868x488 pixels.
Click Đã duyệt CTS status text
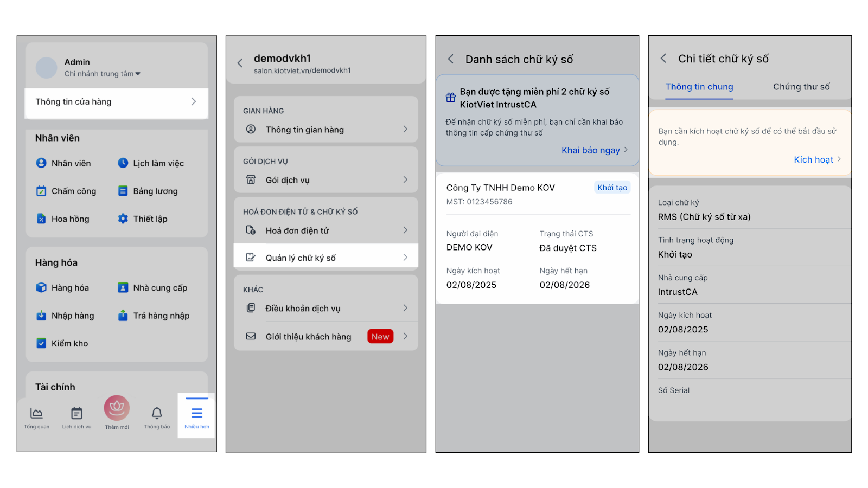(x=568, y=248)
